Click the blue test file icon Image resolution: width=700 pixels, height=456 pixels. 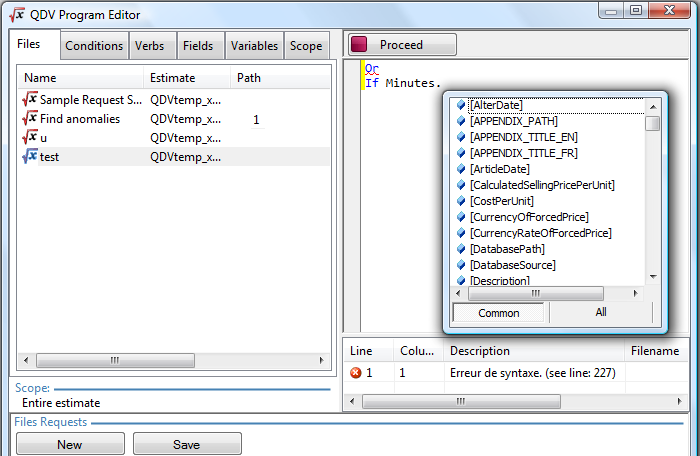(30, 157)
